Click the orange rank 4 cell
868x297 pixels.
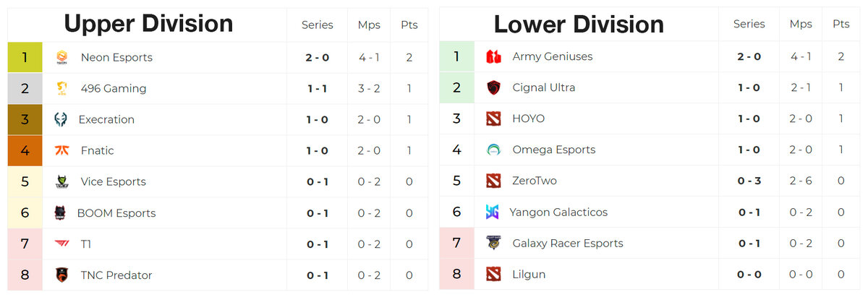pos(25,150)
